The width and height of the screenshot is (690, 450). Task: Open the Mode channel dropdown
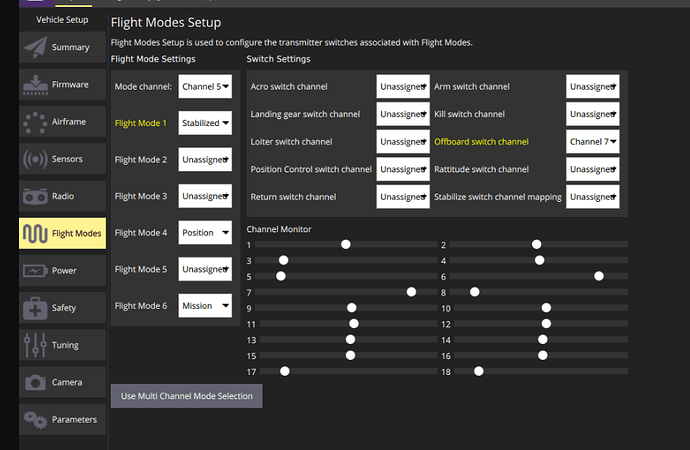tap(205, 87)
